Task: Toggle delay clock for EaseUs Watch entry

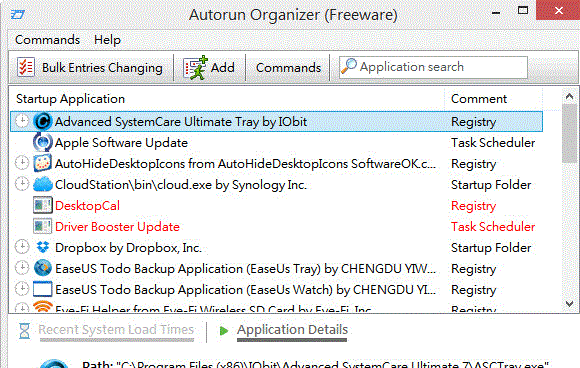Action: click(22, 289)
